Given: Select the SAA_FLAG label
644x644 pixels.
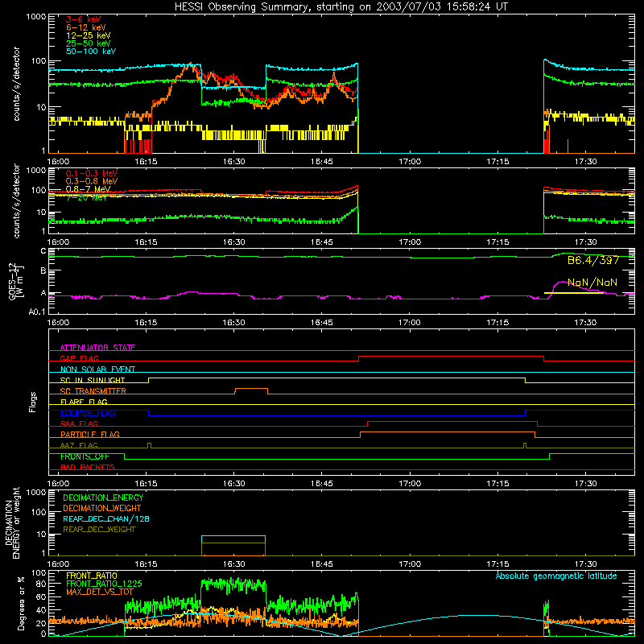Looking at the screenshot, I should click(x=79, y=423).
